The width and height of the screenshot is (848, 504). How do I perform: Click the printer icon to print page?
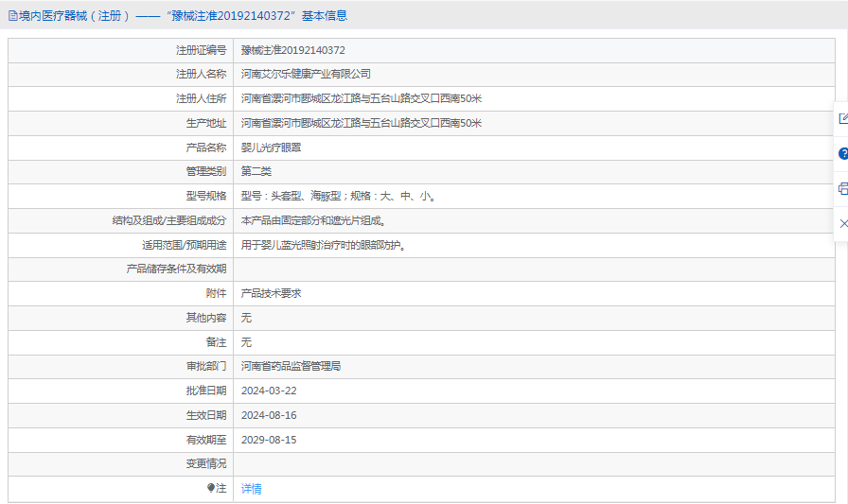[x=842, y=188]
